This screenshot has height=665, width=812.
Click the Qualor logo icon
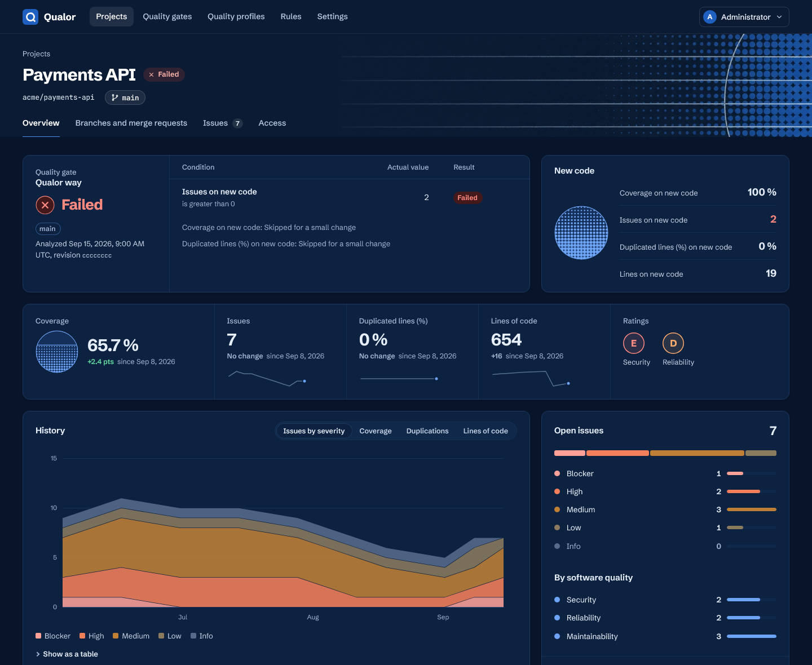coord(30,17)
